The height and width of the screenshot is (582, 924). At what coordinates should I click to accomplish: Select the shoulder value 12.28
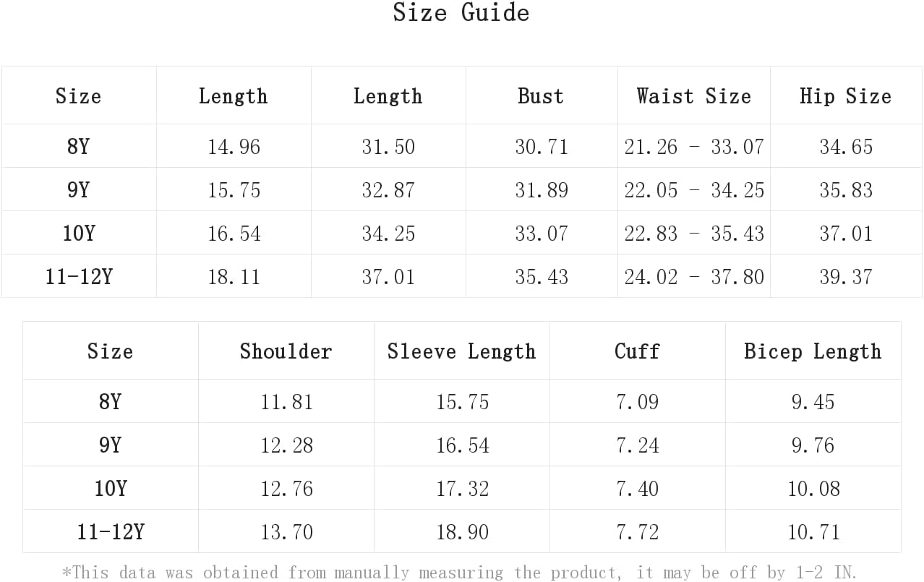[x=287, y=445]
